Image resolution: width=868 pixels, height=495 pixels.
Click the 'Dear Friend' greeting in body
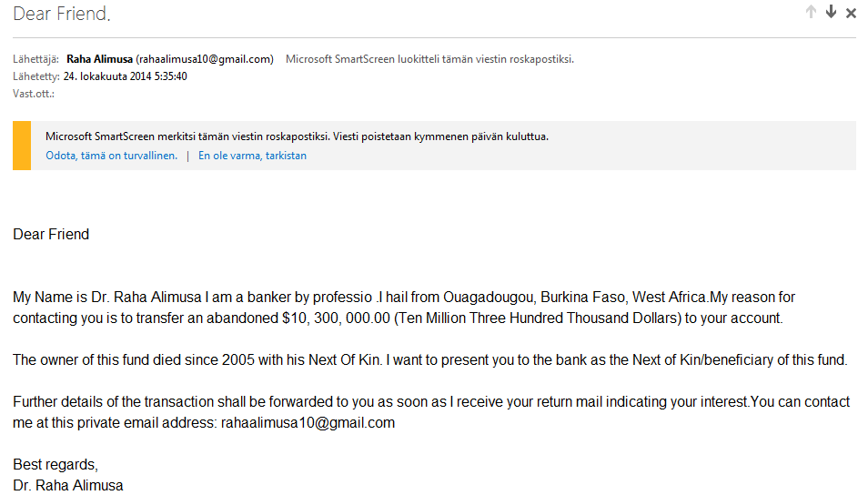click(x=51, y=234)
